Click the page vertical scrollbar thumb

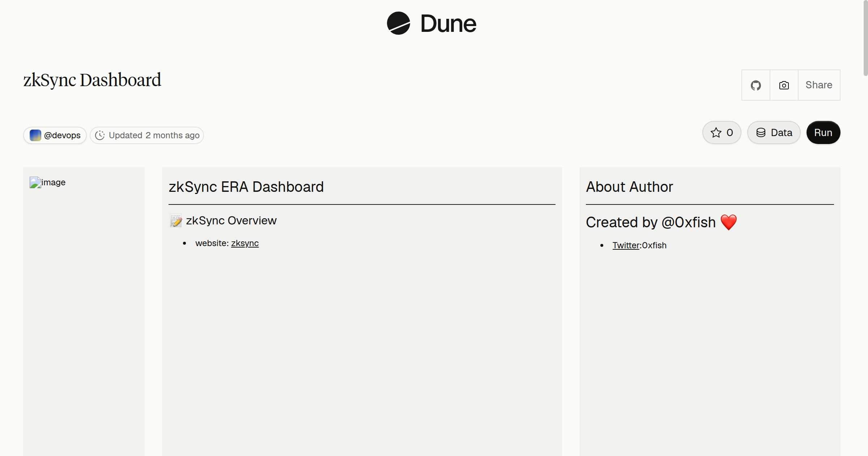point(865,38)
